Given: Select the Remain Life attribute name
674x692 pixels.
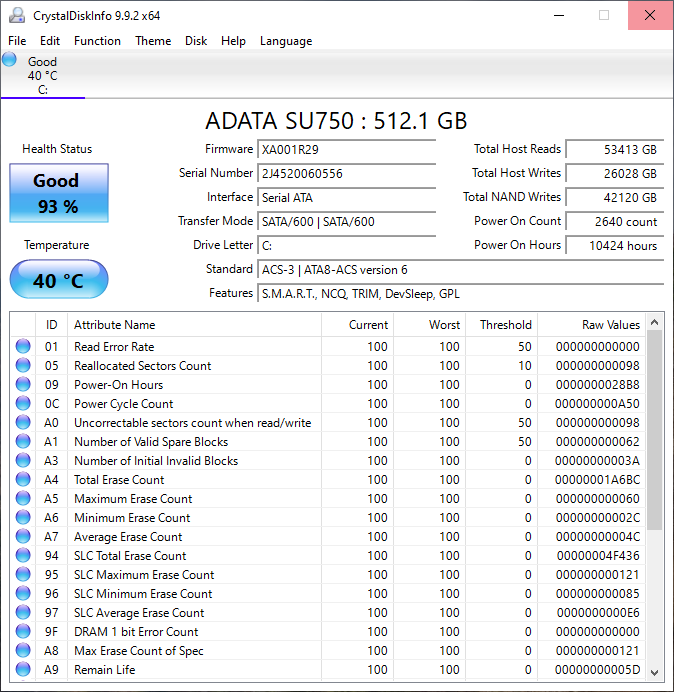Looking at the screenshot, I should (105, 669).
